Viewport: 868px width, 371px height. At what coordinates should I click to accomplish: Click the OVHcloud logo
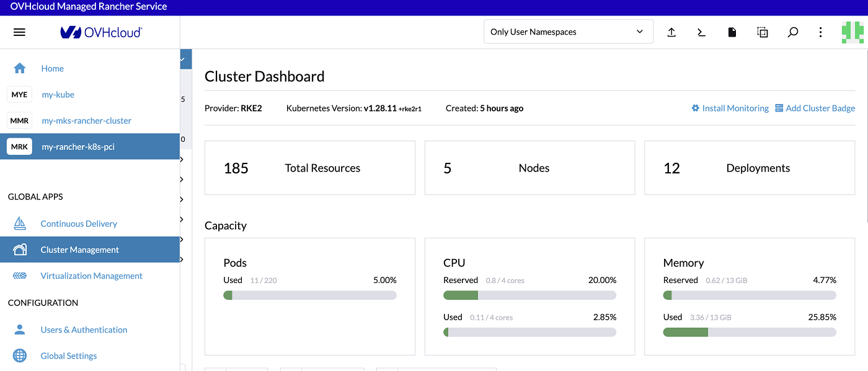point(102,32)
